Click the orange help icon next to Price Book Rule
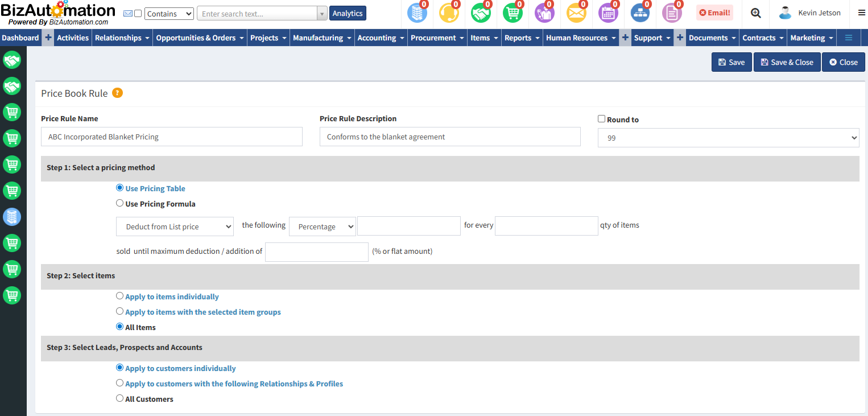 (117, 93)
